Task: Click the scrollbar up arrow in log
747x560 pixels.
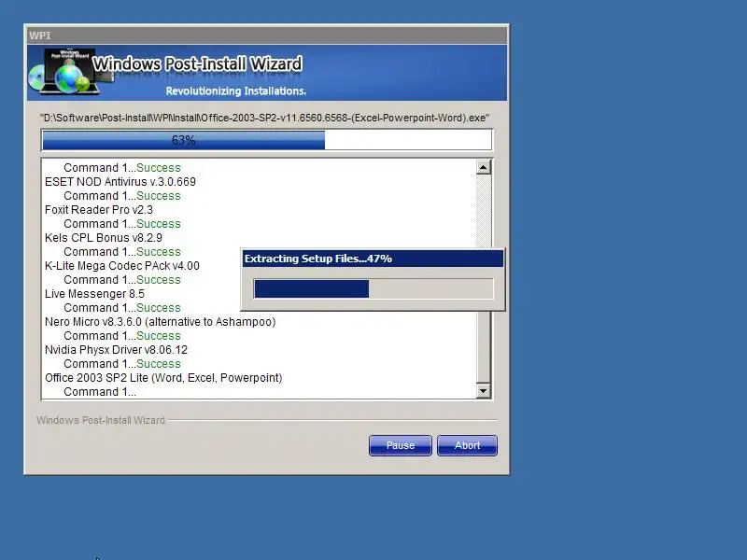Action: click(483, 167)
